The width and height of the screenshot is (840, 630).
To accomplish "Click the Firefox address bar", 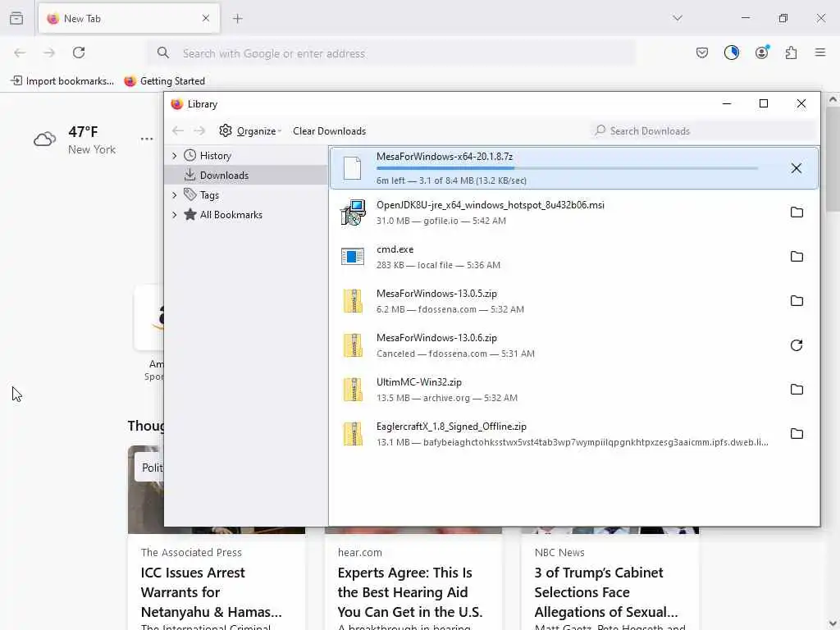I will (391, 53).
